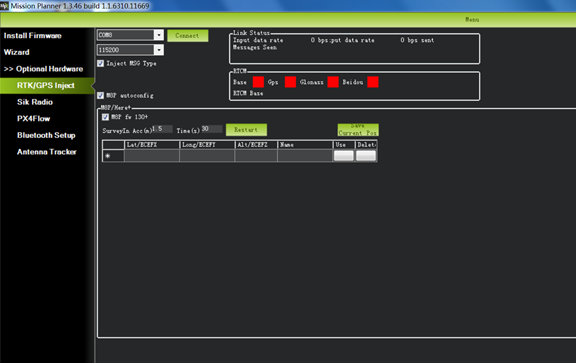The image size is (577, 364).
Task: Open the Sik Radio settings
Action: (35, 102)
